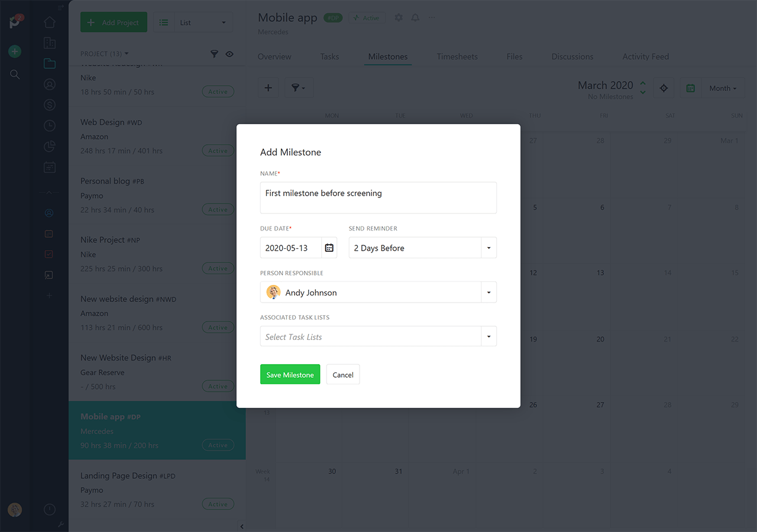This screenshot has width=757, height=532.
Task: Open the Invoicing dollar icon
Action: (50, 105)
